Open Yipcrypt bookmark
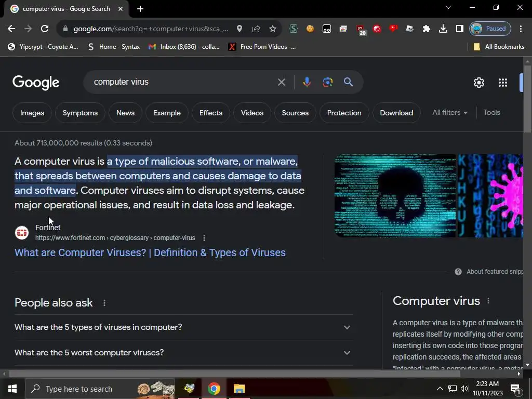532x399 pixels. (x=43, y=47)
